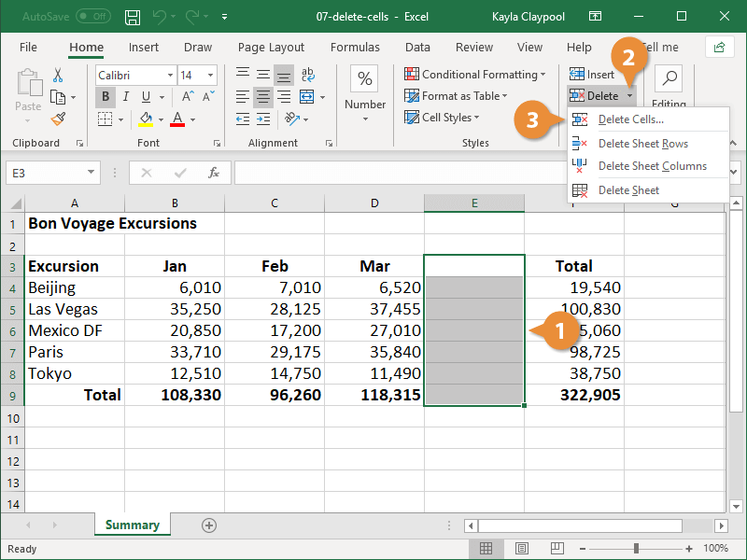Apply the Merge & Center icon

307,97
